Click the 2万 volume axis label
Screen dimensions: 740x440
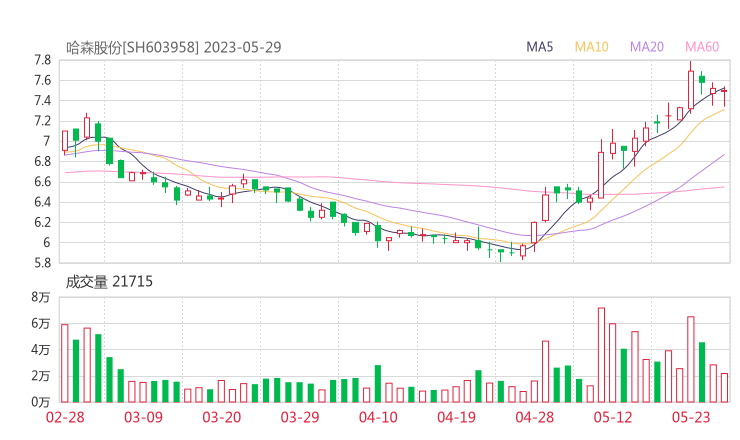[41, 376]
